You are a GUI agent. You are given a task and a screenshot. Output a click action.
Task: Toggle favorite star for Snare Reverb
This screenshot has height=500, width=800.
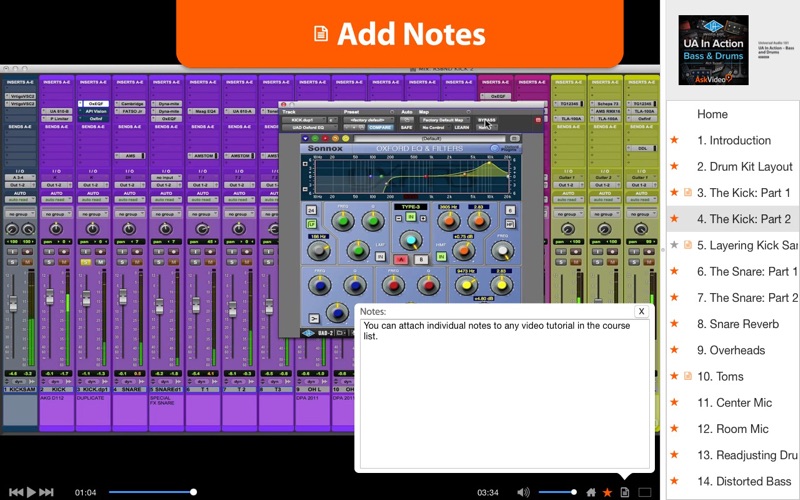(674, 323)
